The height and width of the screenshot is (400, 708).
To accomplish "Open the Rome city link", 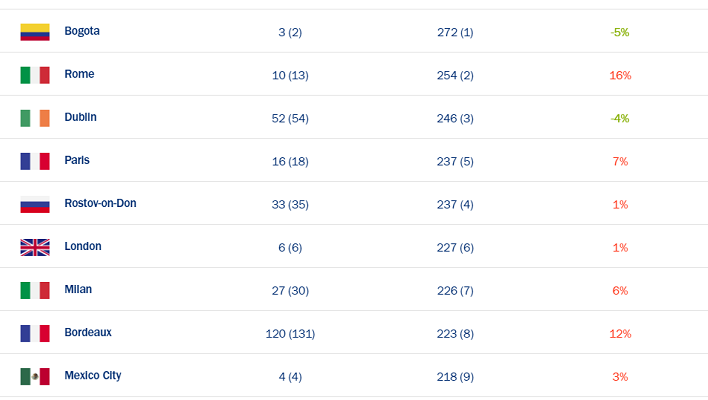I will coord(79,74).
